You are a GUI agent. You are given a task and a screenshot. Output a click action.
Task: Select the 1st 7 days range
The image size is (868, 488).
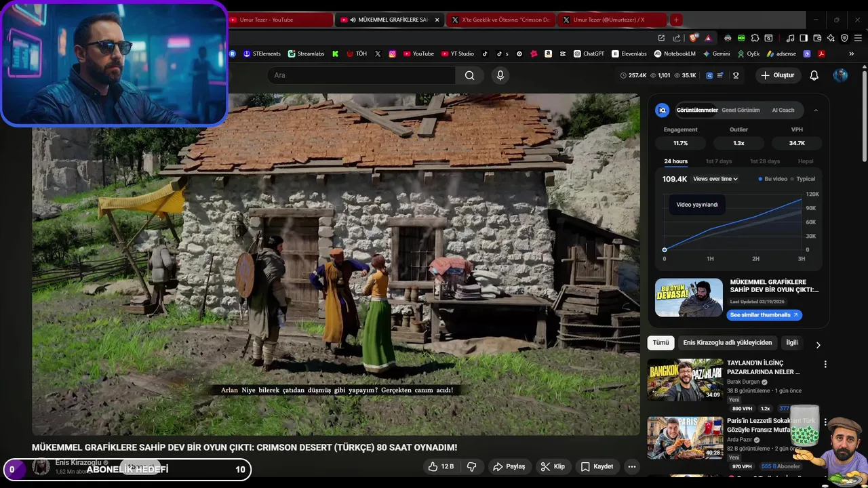pos(719,161)
